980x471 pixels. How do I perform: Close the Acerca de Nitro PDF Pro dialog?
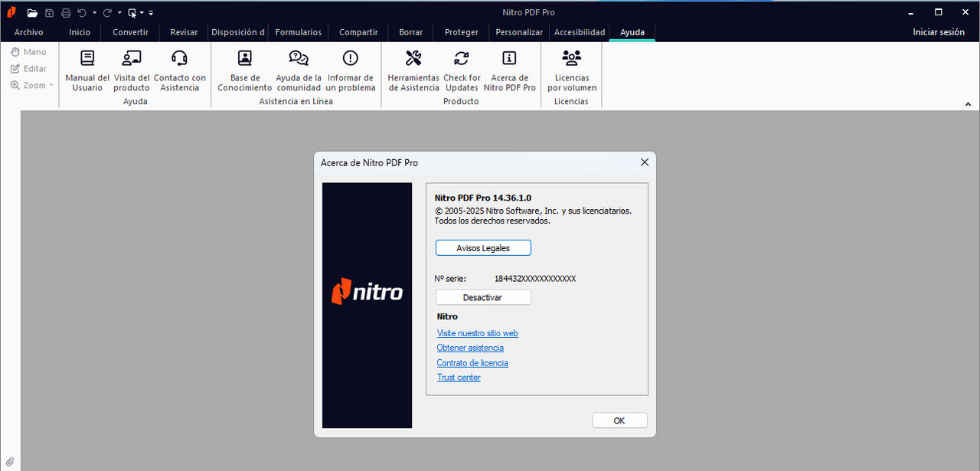point(644,162)
